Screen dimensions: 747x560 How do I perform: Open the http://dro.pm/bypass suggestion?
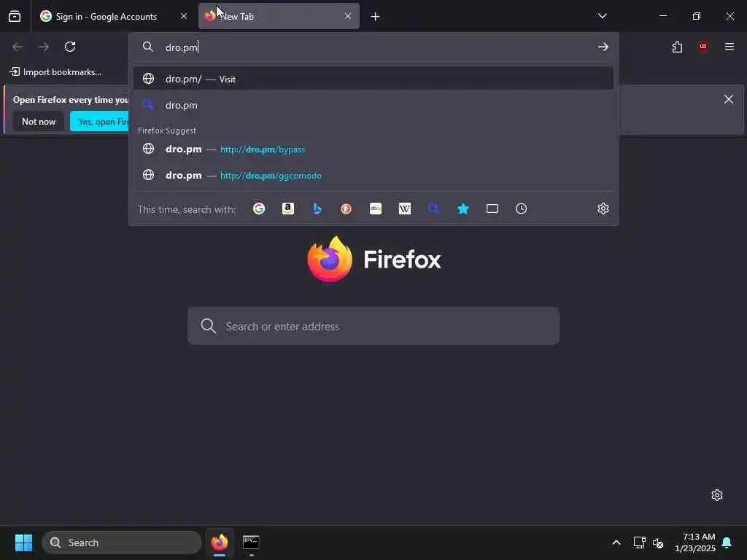click(373, 149)
